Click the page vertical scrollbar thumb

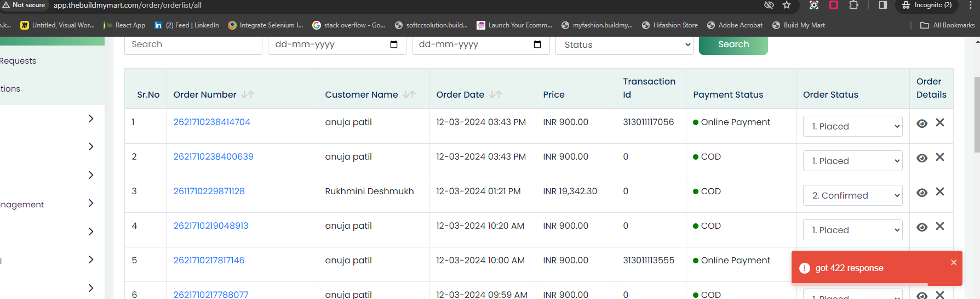click(x=977, y=115)
